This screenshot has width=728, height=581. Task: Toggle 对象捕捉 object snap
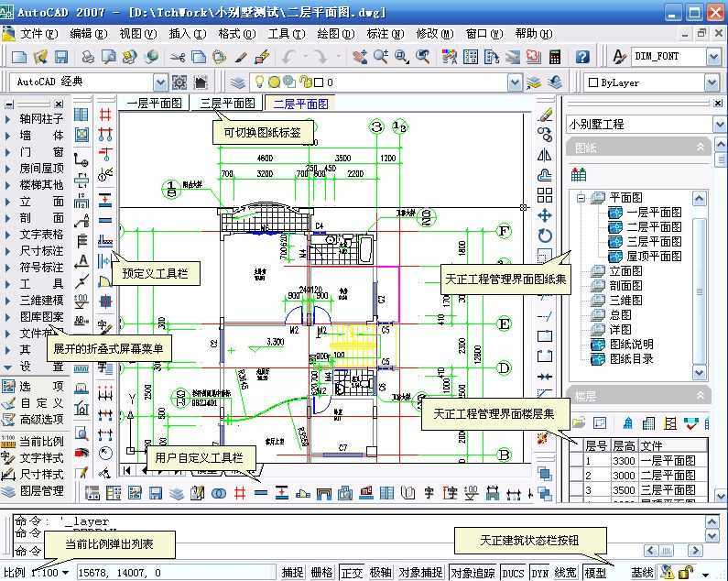(x=420, y=573)
